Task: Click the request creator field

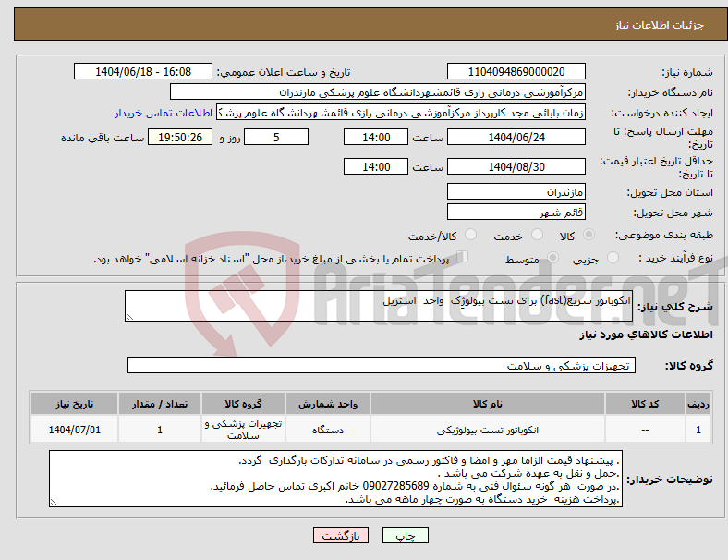Action: 401,113
